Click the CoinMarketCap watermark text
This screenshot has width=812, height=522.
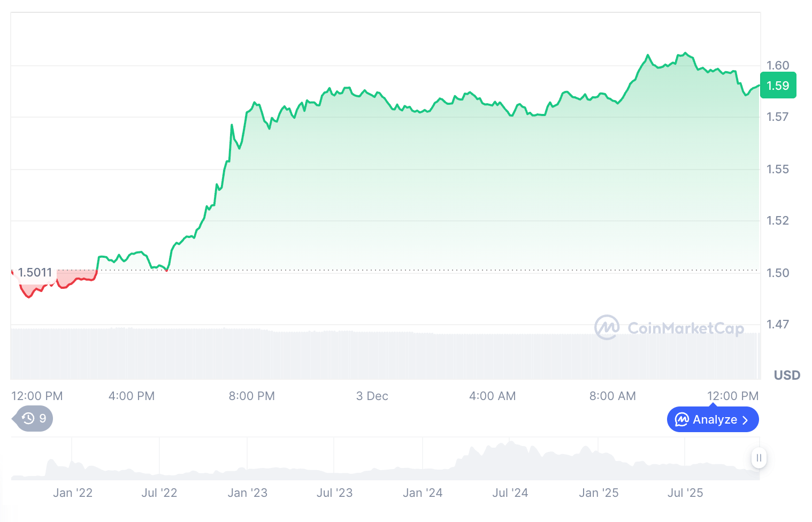685,328
